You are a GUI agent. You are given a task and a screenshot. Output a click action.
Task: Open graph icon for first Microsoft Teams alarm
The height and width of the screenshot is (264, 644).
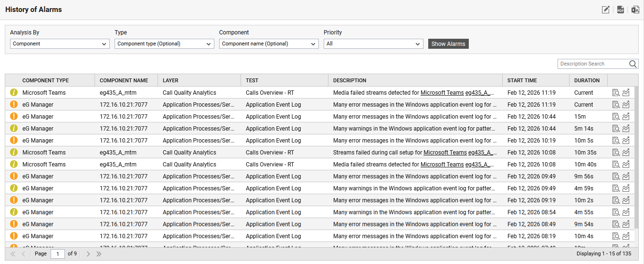pos(626,93)
